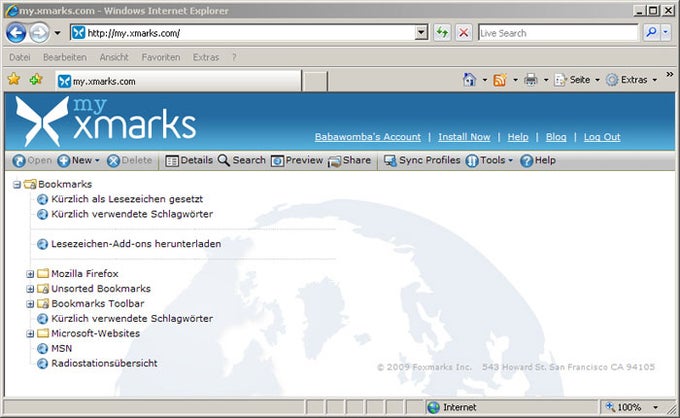Screen dimensions: 680x418
Task: Expand the Mozilla Firefox folder
Action: [x=30, y=274]
